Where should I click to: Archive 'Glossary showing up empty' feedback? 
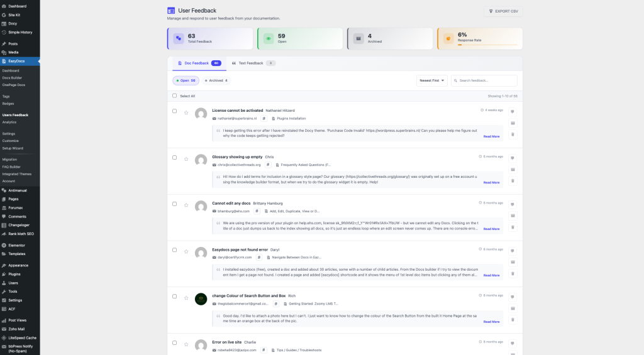tap(512, 170)
